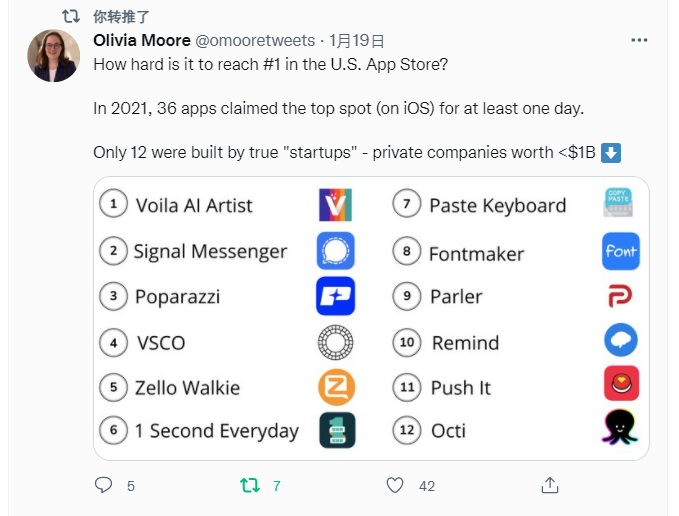Open the tweet's 1月19日 timestamp
The image size is (679, 516).
(357, 41)
